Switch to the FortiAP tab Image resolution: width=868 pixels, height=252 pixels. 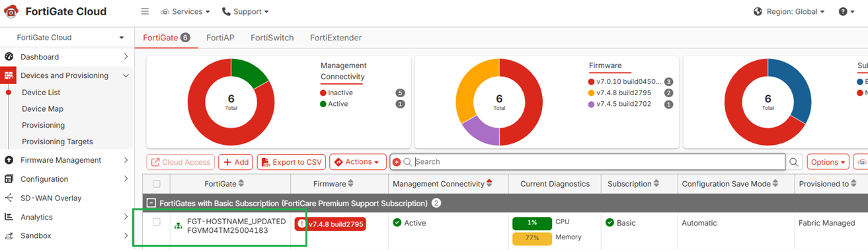[x=220, y=38]
